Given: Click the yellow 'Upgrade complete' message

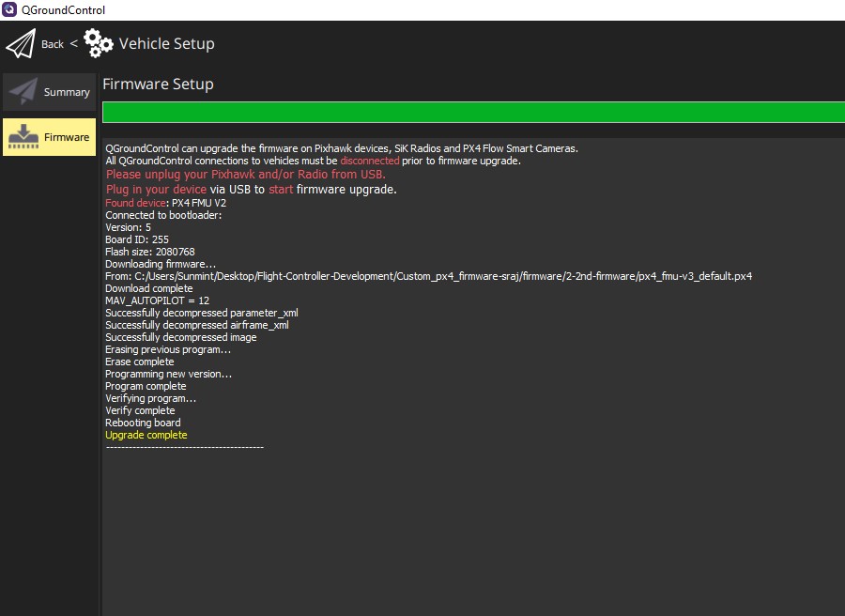Looking at the screenshot, I should click(146, 435).
